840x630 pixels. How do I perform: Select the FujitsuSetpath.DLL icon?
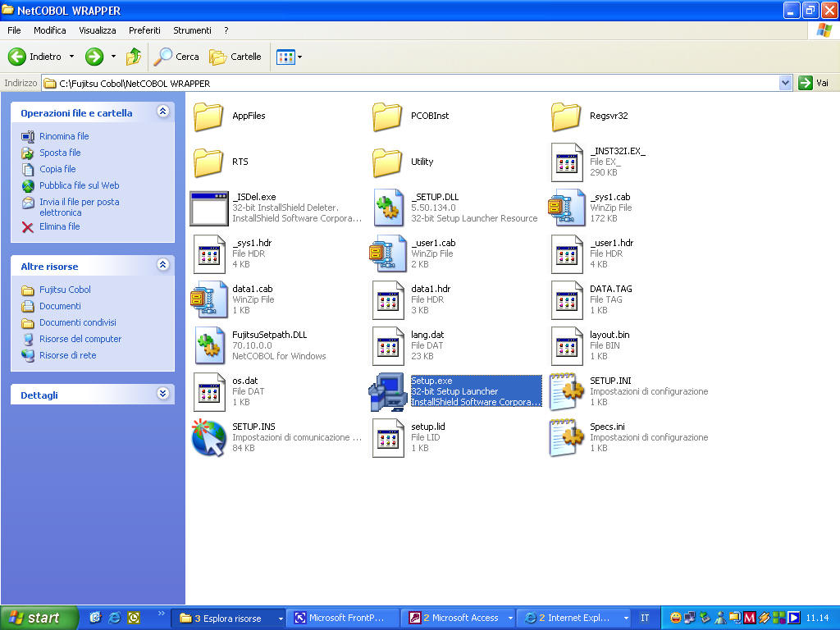(209, 346)
